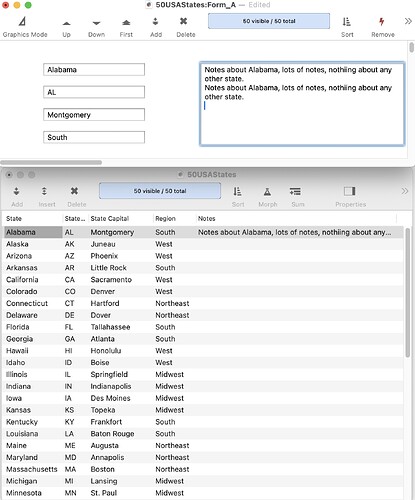Select the Delaware row
415x500 pixels.
click(x=203, y=315)
